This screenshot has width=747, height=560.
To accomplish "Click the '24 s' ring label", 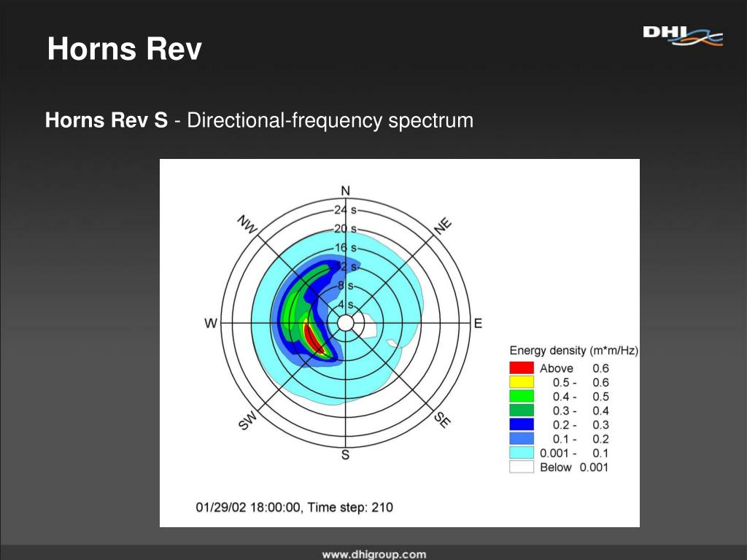I will click(x=345, y=209).
